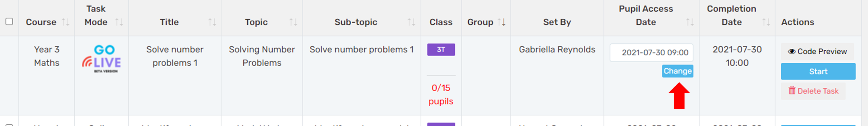Screen dimensions: 868x126
Task: Click the Start button
Action: [x=818, y=72]
